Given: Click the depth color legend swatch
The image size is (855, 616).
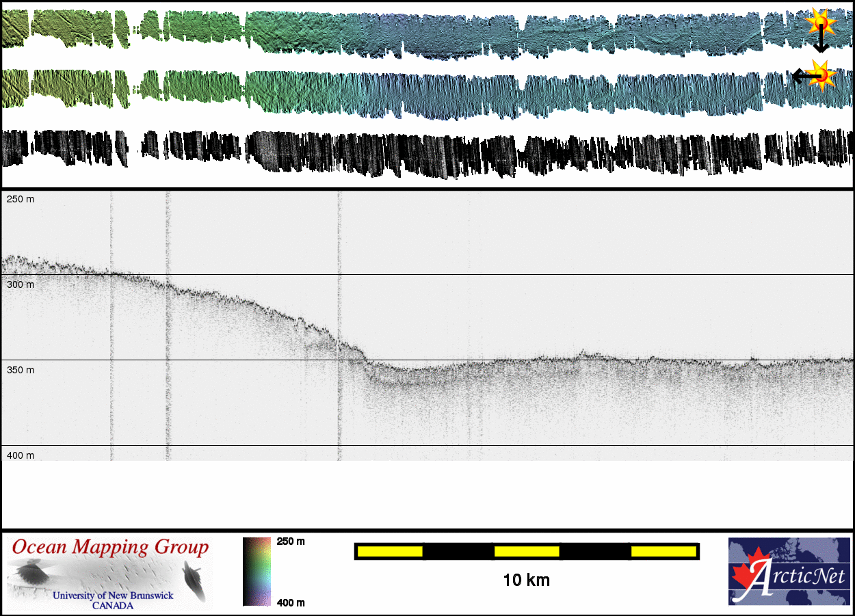Looking at the screenshot, I should pyautogui.click(x=256, y=572).
